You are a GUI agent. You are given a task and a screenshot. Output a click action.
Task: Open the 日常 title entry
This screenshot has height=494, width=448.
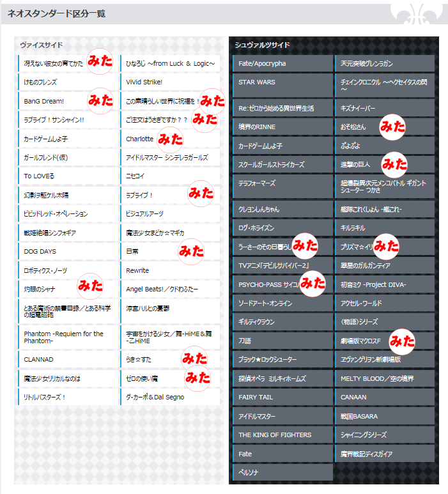pyautogui.click(x=170, y=251)
